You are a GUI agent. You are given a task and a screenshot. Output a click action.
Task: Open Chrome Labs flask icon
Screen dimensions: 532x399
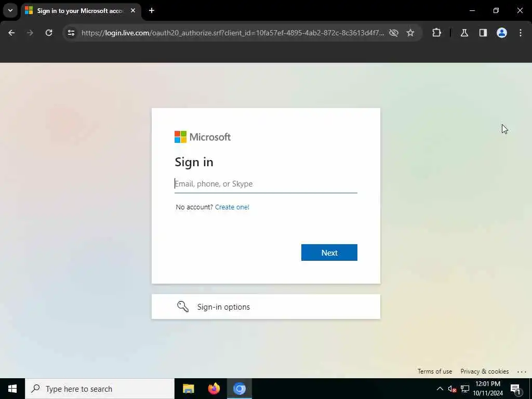click(464, 33)
